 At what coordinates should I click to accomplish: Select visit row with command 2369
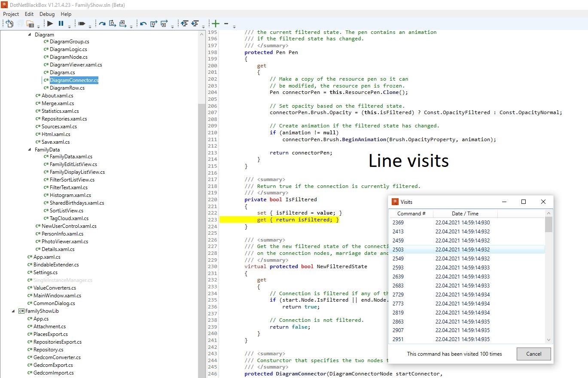point(467,223)
